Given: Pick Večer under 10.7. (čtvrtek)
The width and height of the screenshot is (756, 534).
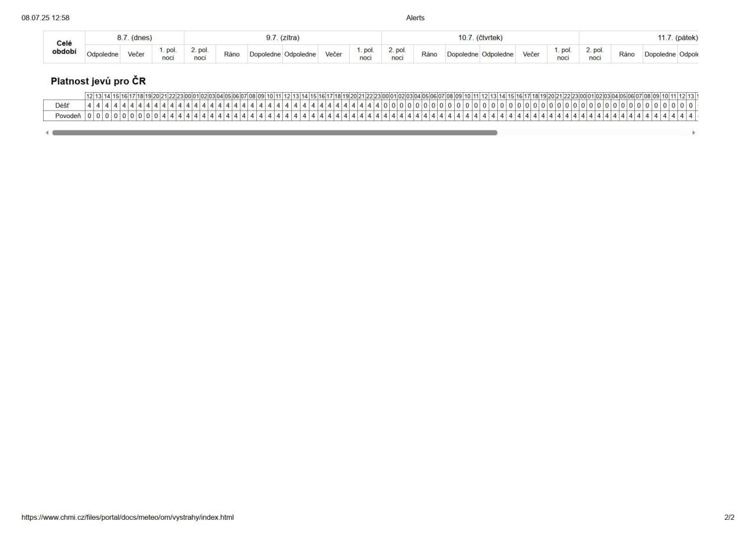Looking at the screenshot, I should (531, 54).
